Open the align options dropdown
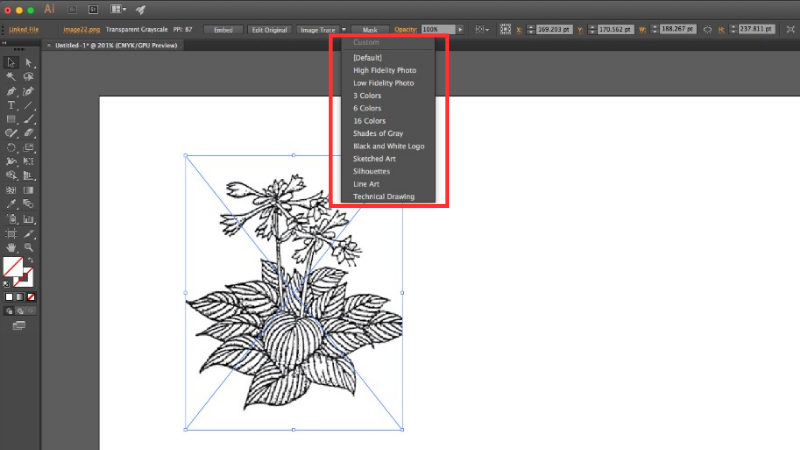The image size is (800, 450). point(481,30)
